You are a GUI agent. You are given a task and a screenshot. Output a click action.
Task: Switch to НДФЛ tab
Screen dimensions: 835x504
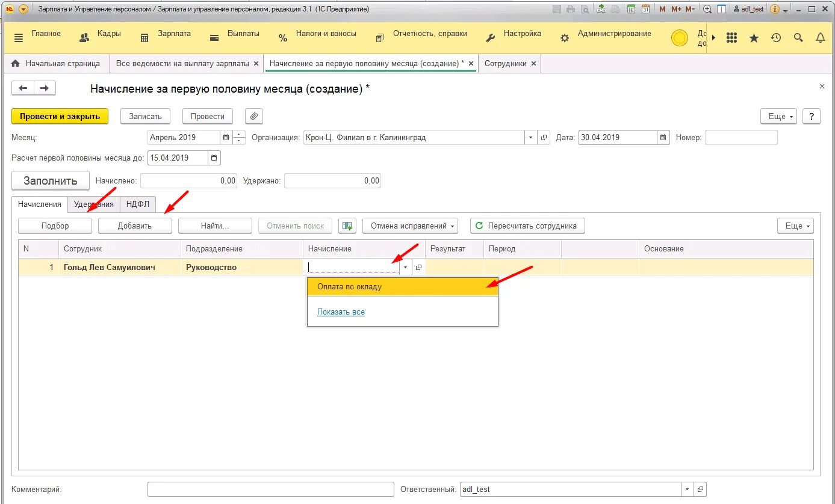point(138,204)
